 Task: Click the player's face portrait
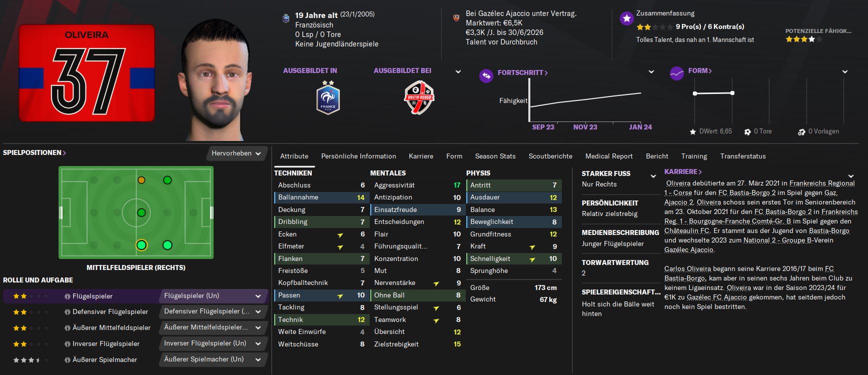(x=216, y=80)
